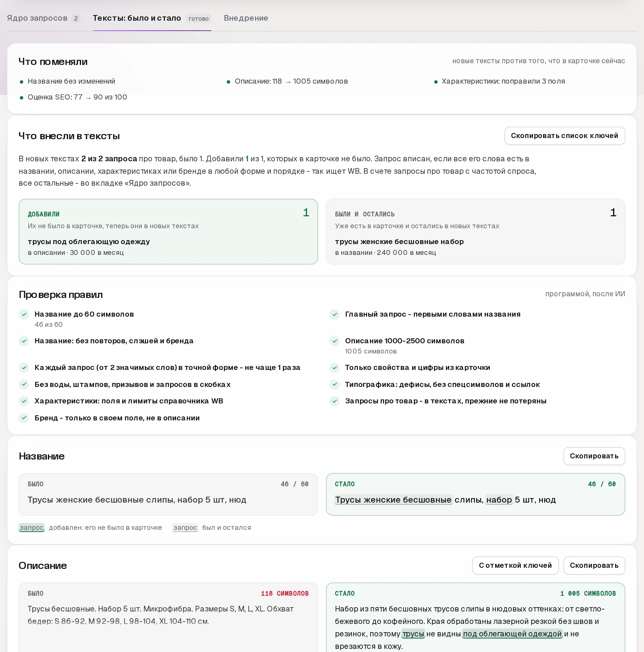Image resolution: width=644 pixels, height=652 pixels.
Task: Click check icon next to «Без воды, штампов, призывов» rule
Action: [24, 384]
